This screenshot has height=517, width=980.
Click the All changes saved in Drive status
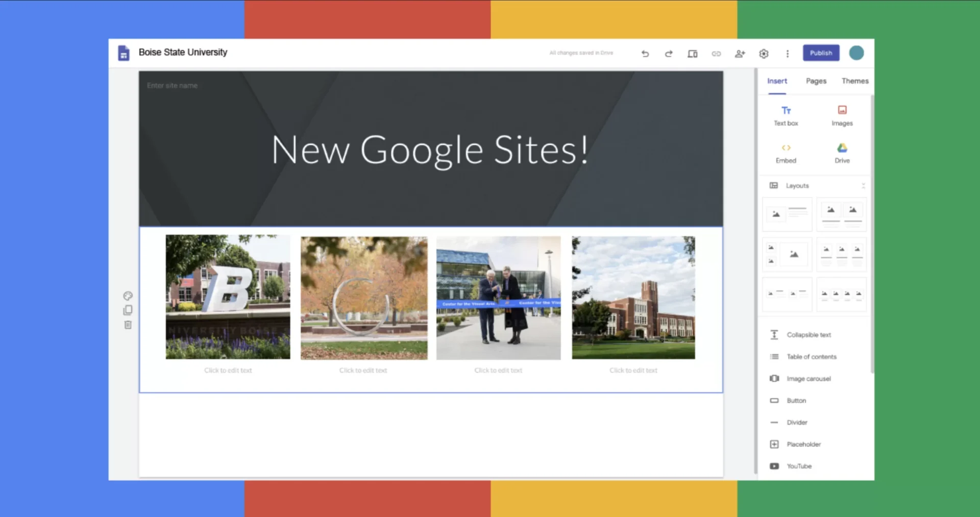click(581, 53)
